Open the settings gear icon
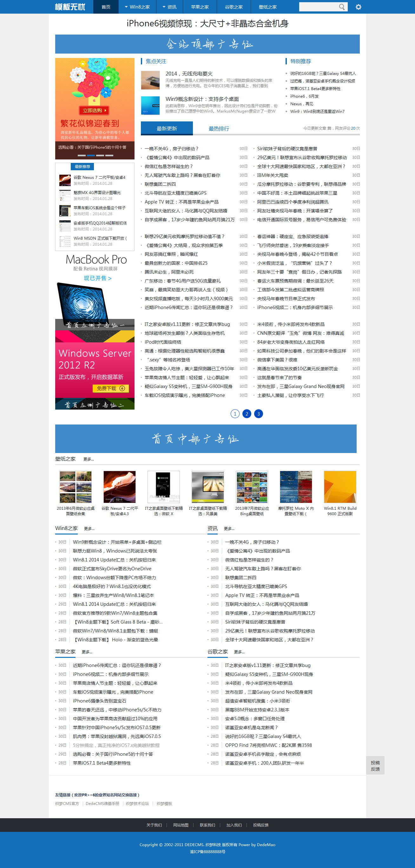Viewport: 415px width, 868px height. click(358, 7)
